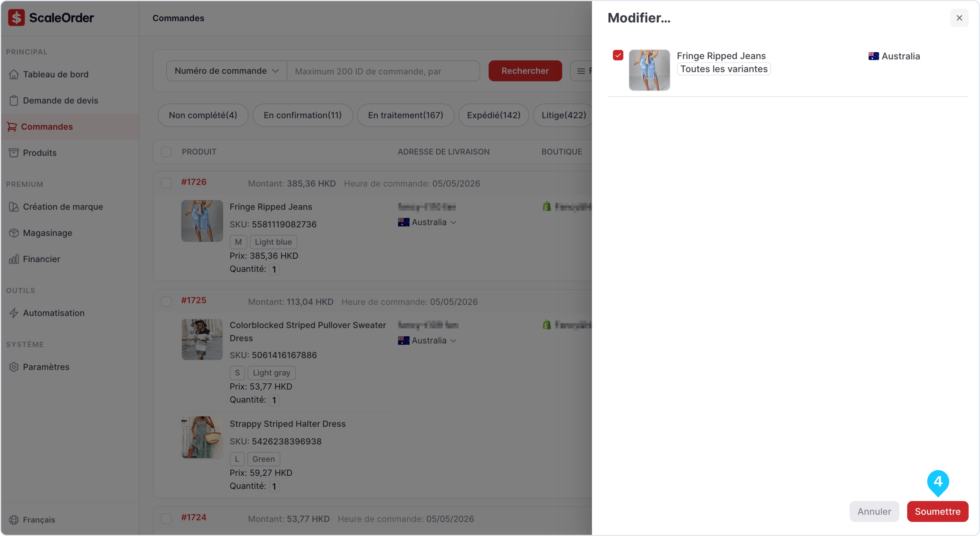The image size is (980, 536).
Task: Go to Magasinage menu item
Action: [69, 233]
